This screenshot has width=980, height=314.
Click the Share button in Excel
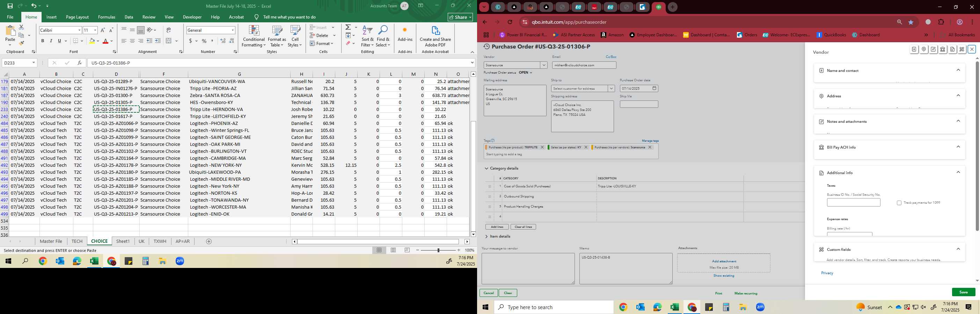click(460, 17)
